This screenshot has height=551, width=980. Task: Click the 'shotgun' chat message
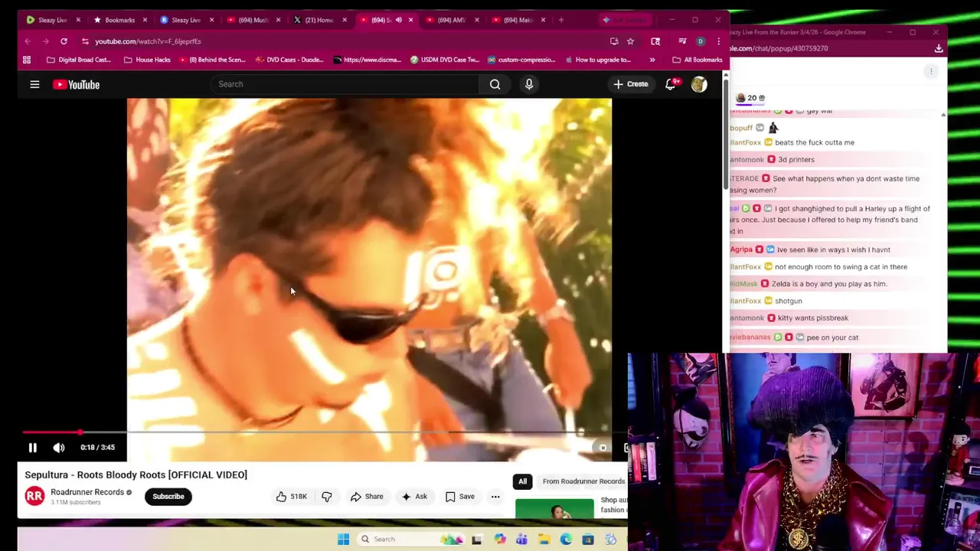click(788, 301)
